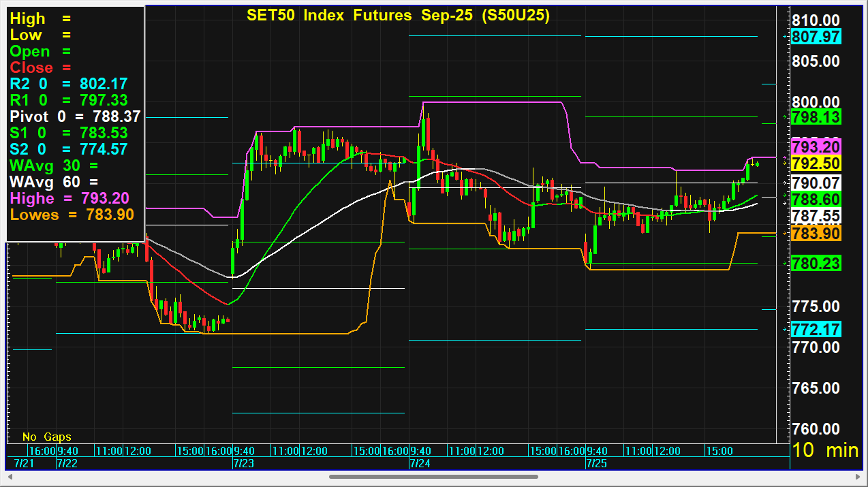Click the magenta 793.20 price label
868x487 pixels.
coord(816,147)
